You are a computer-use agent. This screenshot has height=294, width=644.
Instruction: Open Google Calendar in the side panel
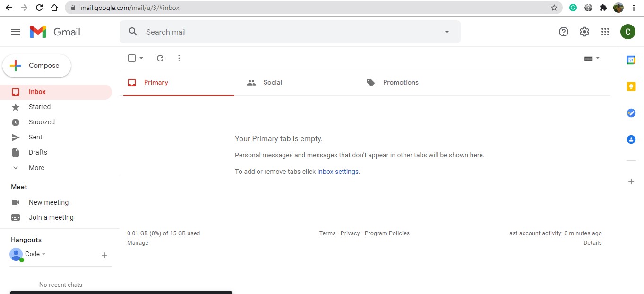pos(631,60)
